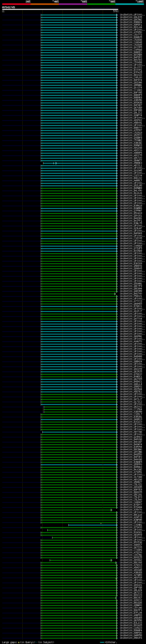Click the cyan ~100% identity legend bar
Image resolution: width=146 pixels, height=644 pixels.
(130, 4)
